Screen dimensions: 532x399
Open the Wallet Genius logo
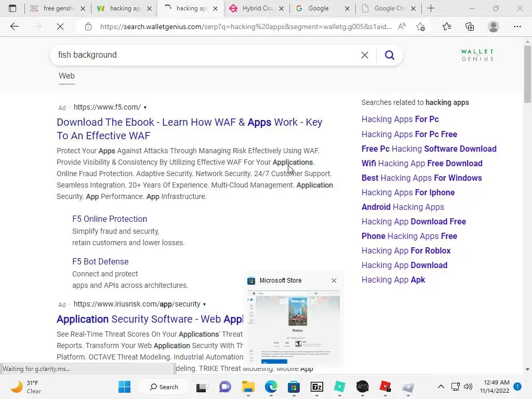click(477, 55)
